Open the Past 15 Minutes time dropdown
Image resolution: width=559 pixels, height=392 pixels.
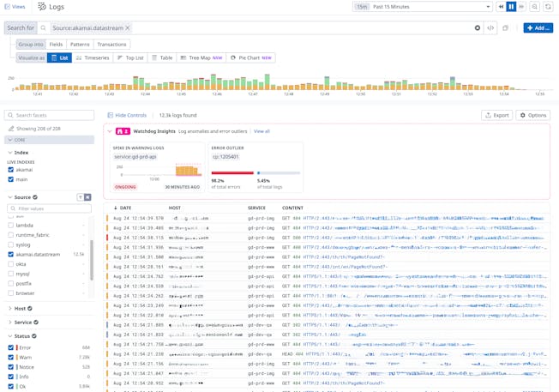coord(422,7)
